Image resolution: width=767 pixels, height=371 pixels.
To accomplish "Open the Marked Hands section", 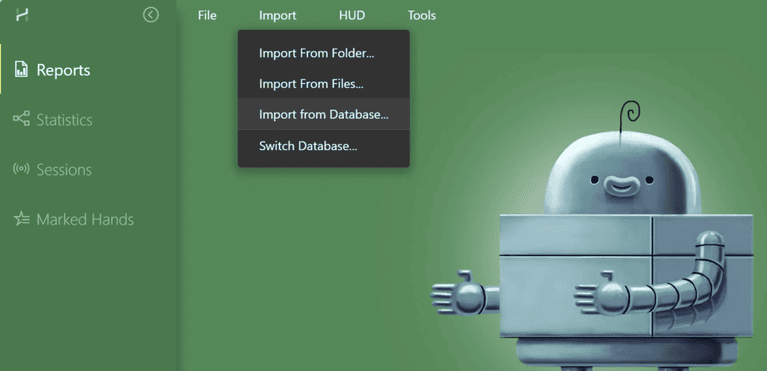I will 85,219.
